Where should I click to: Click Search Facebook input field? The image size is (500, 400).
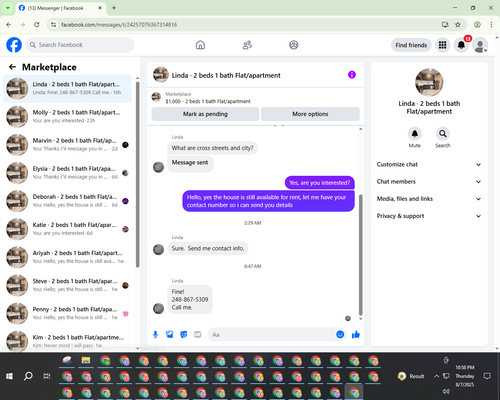tap(80, 45)
